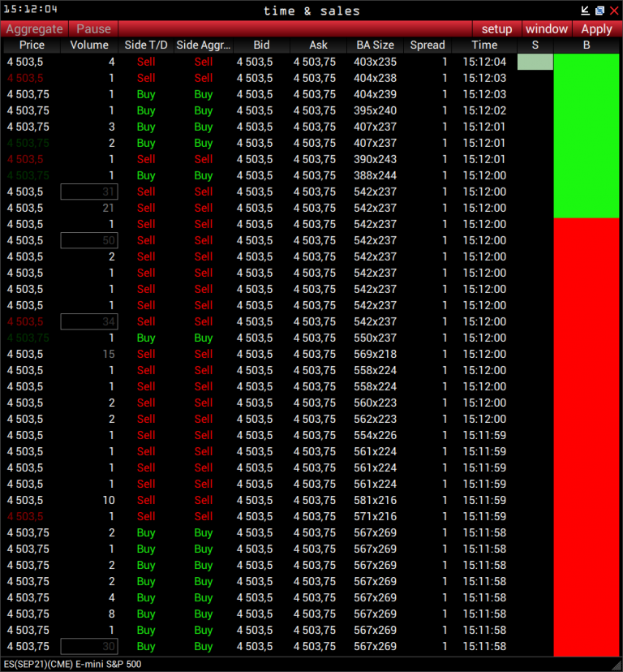Click the Spread column header
The height and width of the screenshot is (672, 623).
coord(428,45)
